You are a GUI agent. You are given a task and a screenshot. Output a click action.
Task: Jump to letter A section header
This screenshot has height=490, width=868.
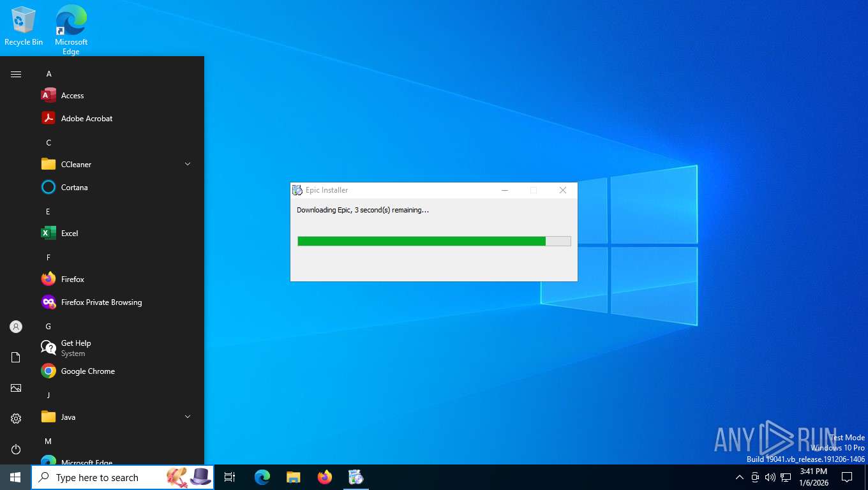49,74
